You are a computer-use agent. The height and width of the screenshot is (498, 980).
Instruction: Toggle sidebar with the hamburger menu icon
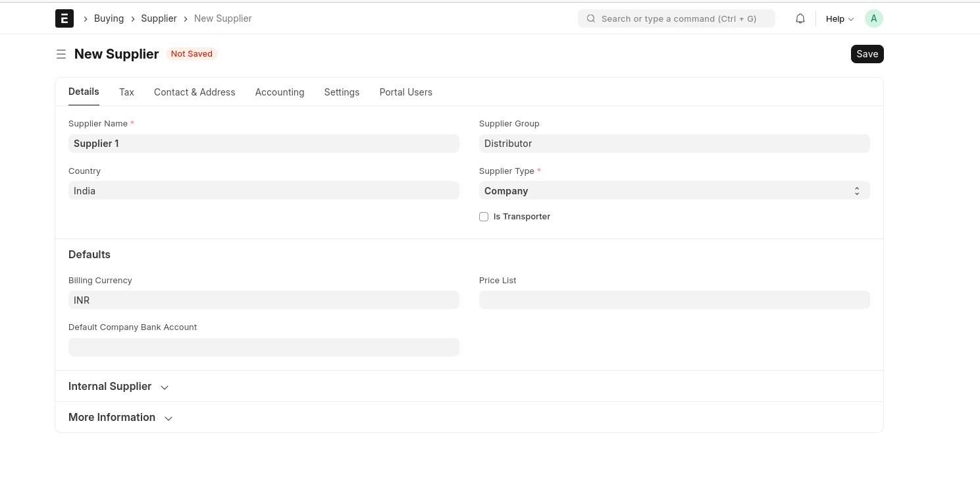[x=61, y=54]
